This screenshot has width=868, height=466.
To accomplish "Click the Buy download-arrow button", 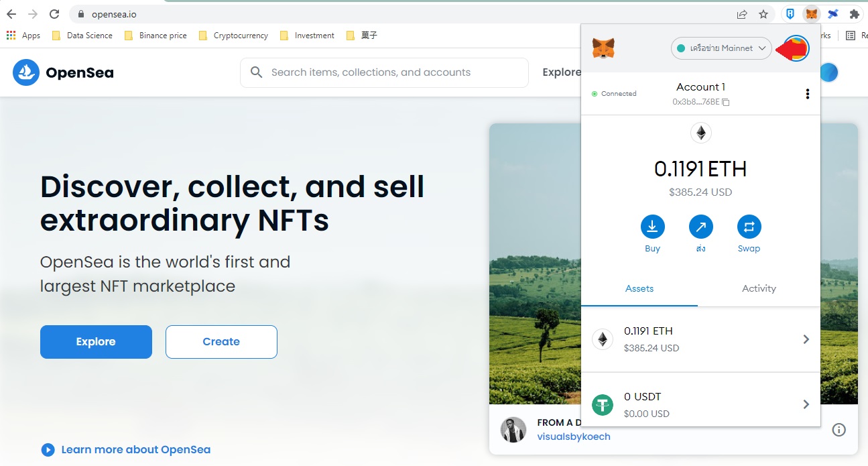I will pyautogui.click(x=652, y=227).
